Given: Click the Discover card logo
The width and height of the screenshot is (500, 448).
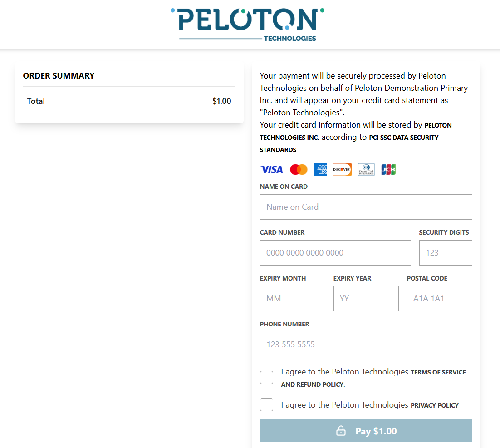Looking at the screenshot, I should pyautogui.click(x=342, y=170).
